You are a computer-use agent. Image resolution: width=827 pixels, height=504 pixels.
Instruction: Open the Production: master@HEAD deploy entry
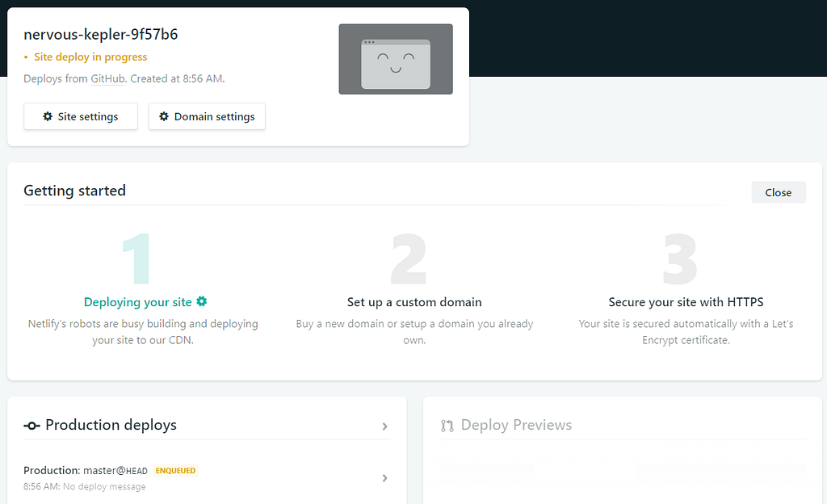pos(207,477)
